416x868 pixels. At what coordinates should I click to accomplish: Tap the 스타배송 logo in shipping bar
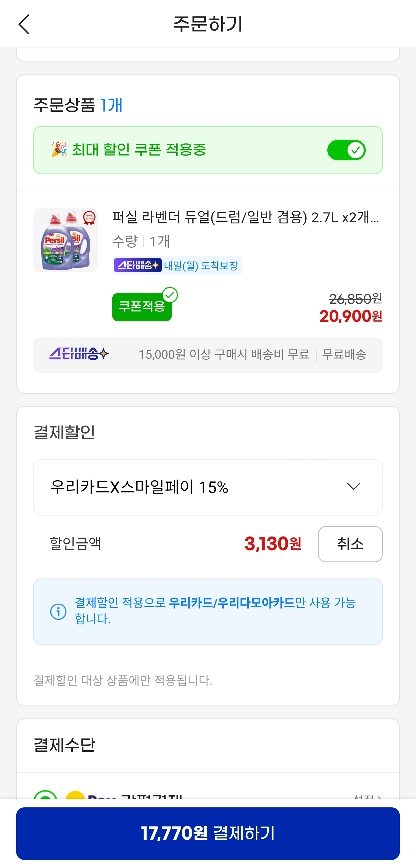[79, 354]
